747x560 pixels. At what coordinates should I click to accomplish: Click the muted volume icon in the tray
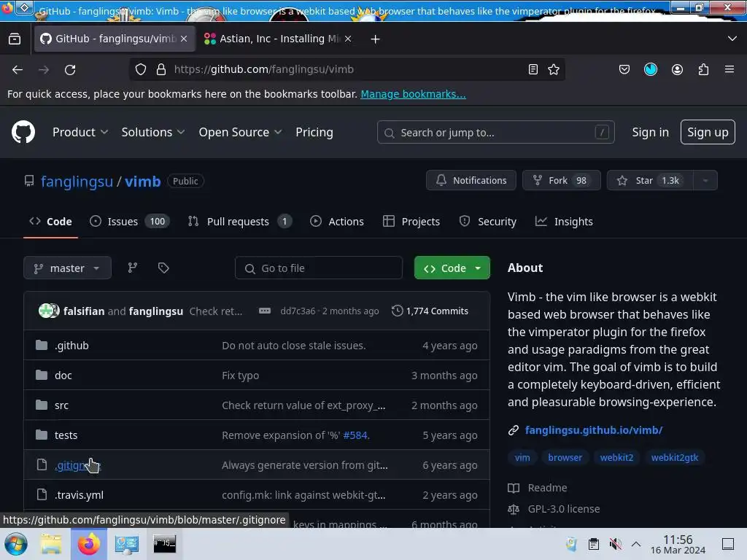616,544
